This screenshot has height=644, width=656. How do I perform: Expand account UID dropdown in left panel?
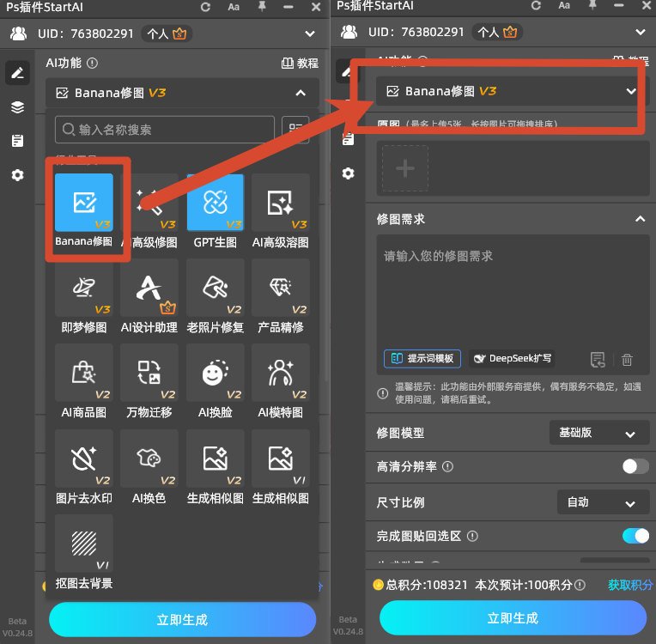point(310,33)
